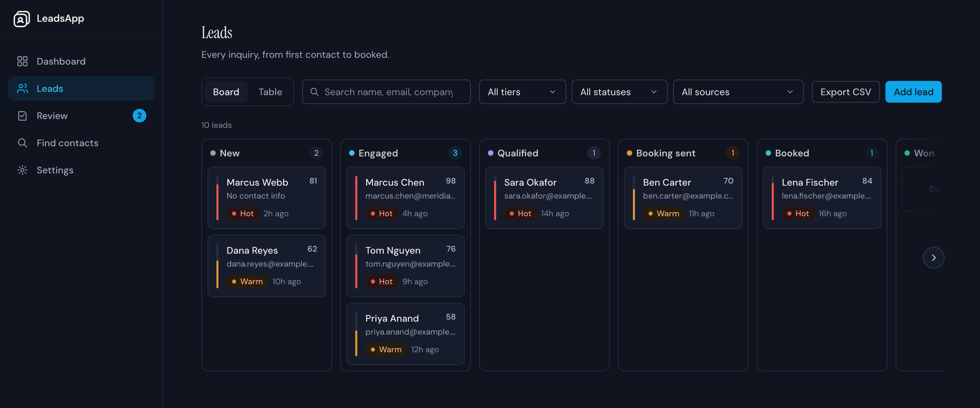The image size is (980, 408).
Task: Expand the All sources dropdown
Action: click(x=738, y=92)
